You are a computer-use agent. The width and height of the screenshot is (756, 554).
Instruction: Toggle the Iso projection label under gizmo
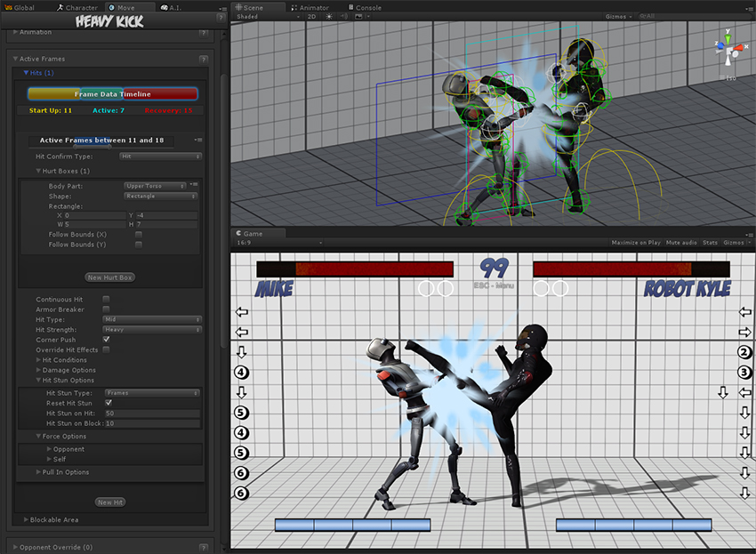point(728,77)
